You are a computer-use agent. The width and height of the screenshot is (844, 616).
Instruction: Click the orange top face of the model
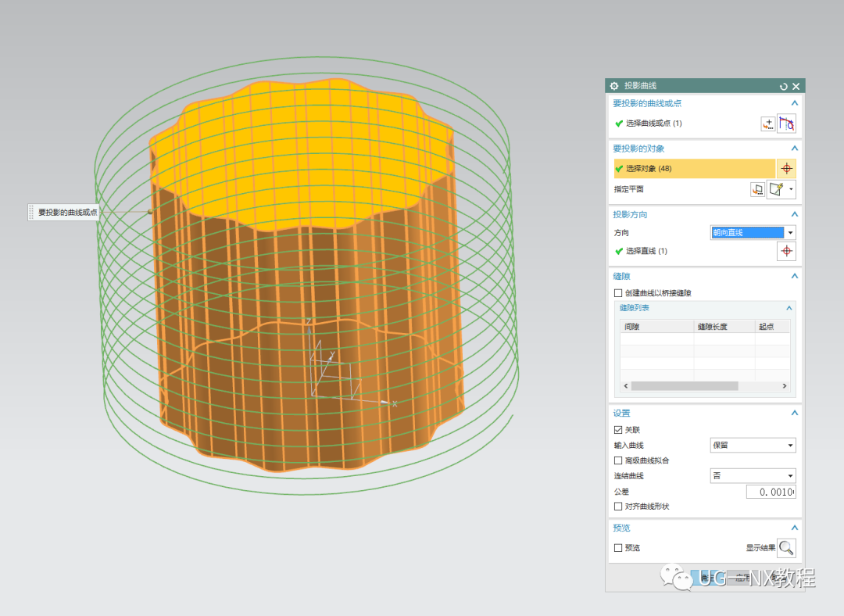click(302, 156)
